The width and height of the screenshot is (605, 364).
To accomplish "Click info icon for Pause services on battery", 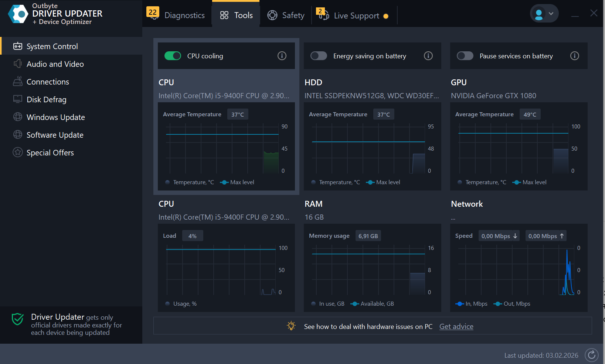I will 574,56.
